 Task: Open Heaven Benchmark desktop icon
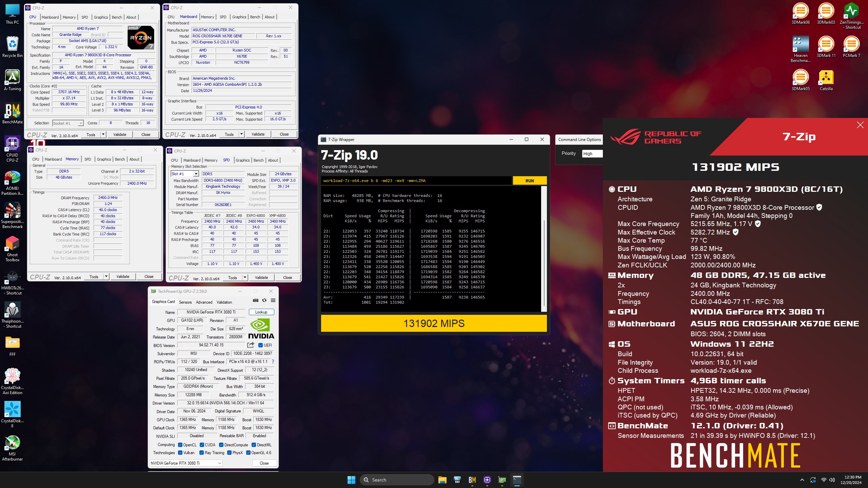pos(801,49)
